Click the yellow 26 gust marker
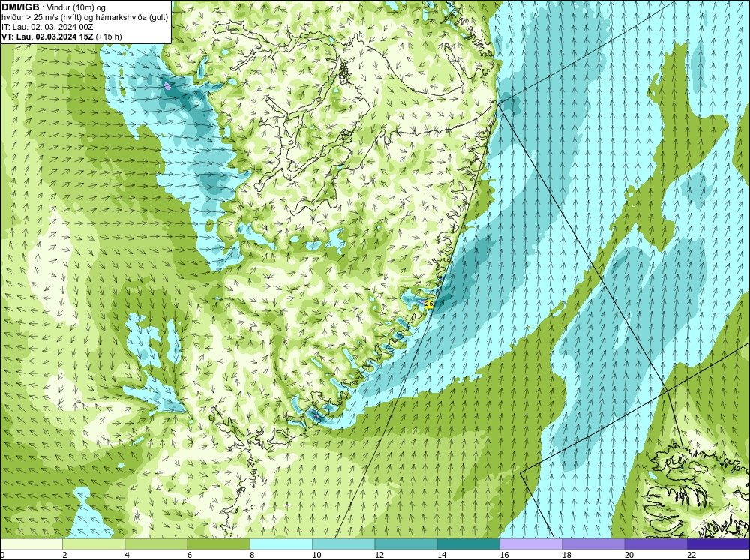The width and height of the screenshot is (750, 560). point(428,304)
